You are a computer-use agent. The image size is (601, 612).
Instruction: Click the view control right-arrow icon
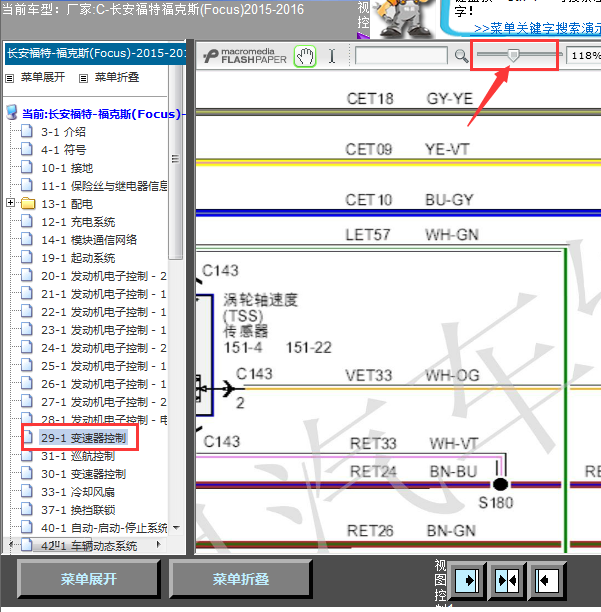[x=467, y=580]
